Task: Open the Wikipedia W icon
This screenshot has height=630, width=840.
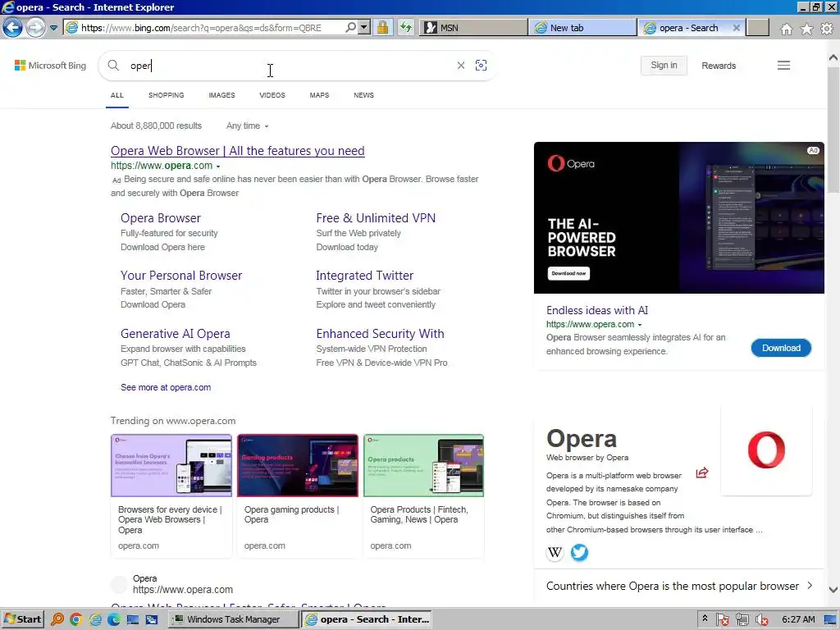Action: pos(555,552)
